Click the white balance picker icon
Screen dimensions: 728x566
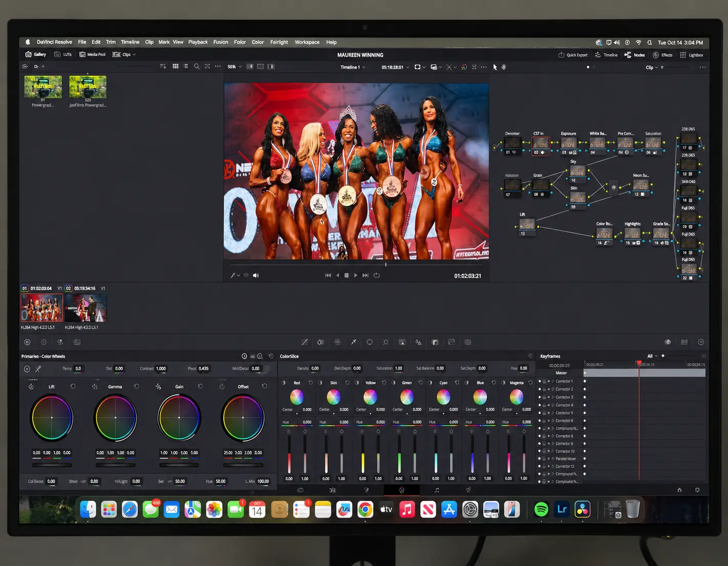pos(38,368)
